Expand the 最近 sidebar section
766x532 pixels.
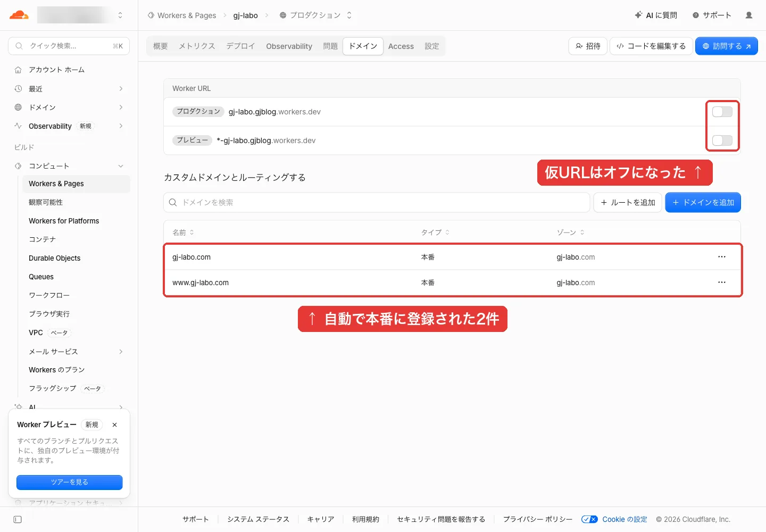121,89
